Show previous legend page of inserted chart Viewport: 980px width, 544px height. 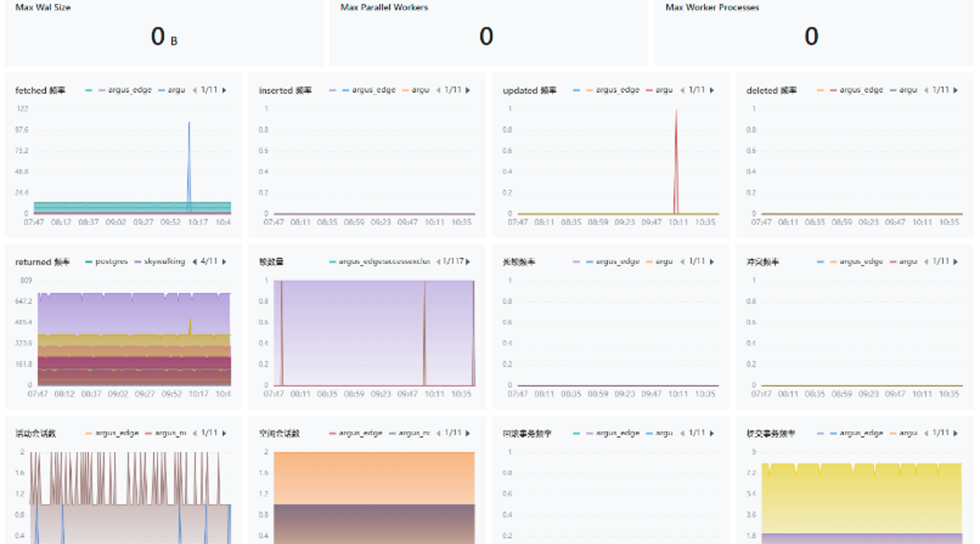click(438, 90)
